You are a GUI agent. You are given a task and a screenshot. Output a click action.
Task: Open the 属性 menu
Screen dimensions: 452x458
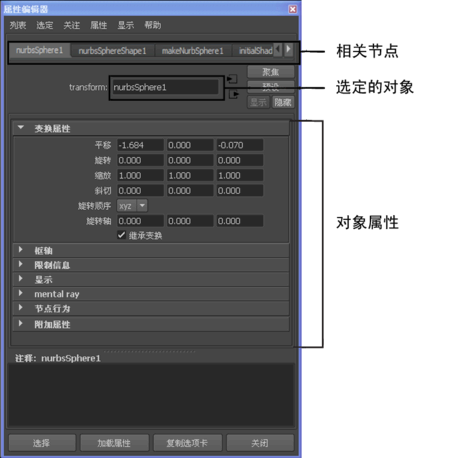coord(99,25)
